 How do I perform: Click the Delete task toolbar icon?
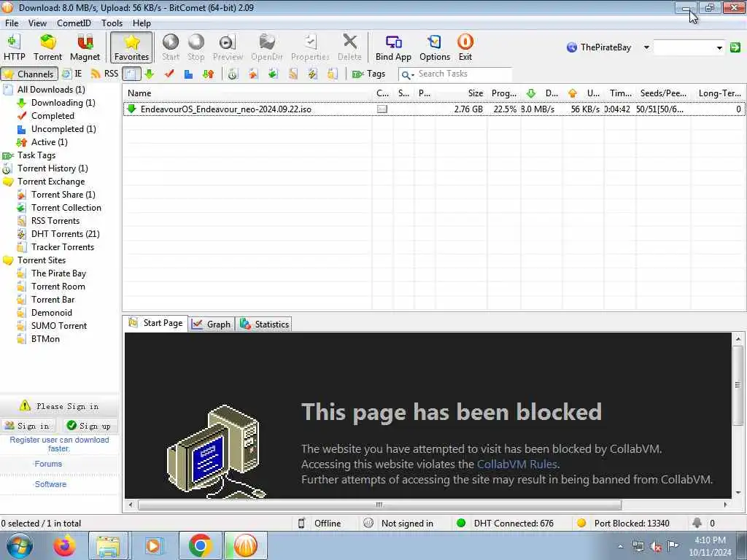(349, 47)
